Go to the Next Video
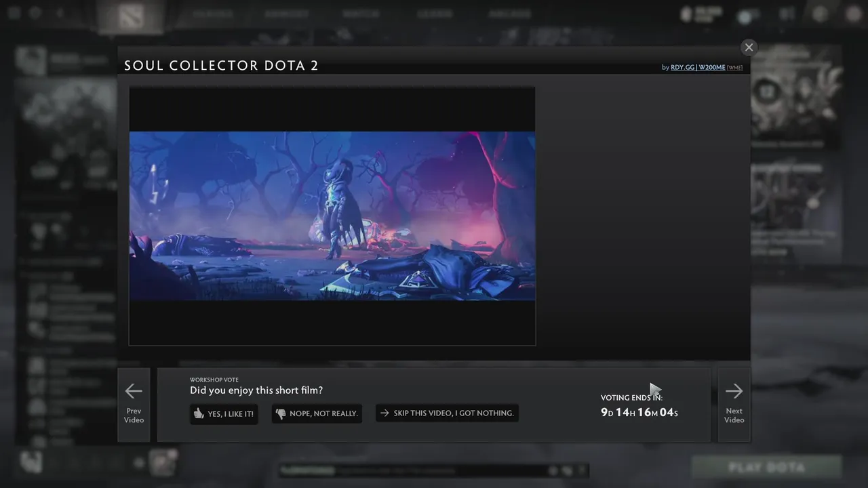The image size is (868, 488). click(x=734, y=405)
